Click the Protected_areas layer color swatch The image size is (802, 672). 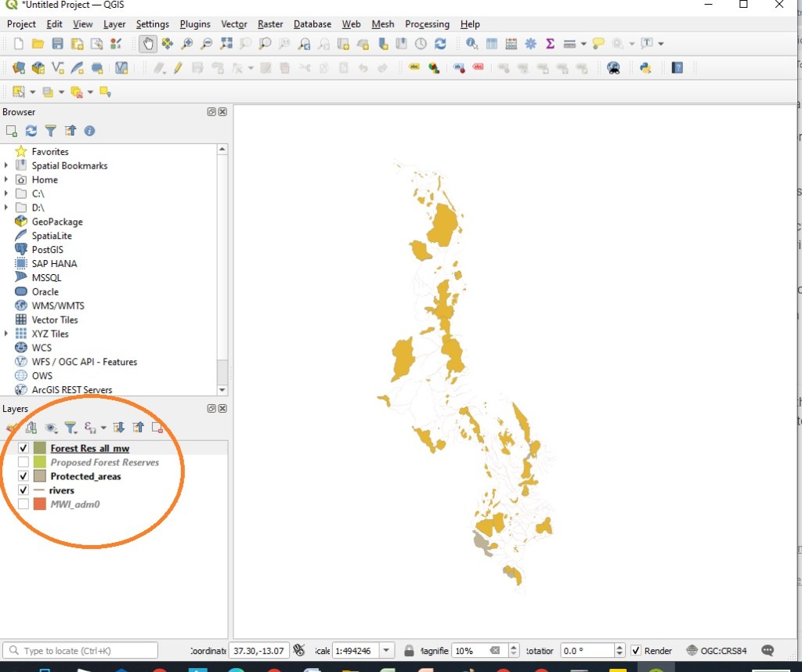coord(40,476)
